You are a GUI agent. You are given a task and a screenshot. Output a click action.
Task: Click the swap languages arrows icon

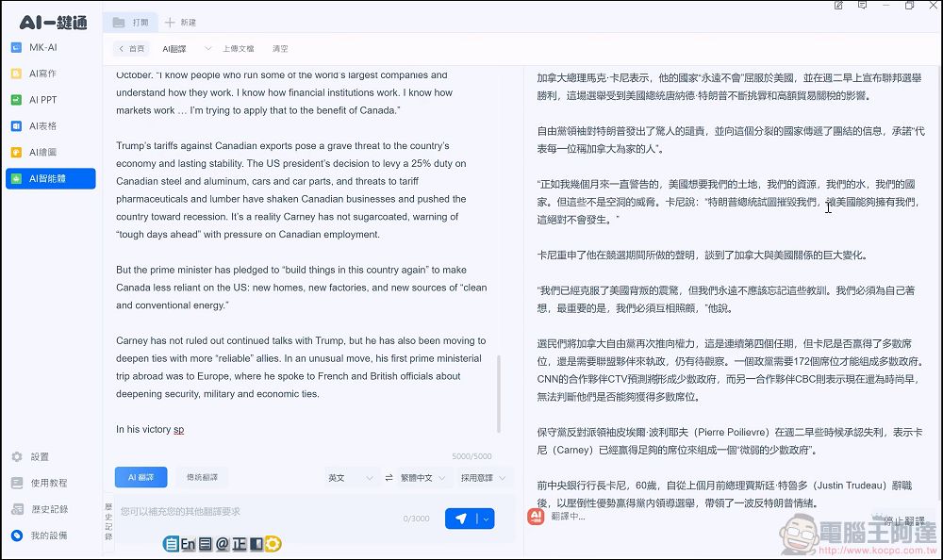[389, 478]
